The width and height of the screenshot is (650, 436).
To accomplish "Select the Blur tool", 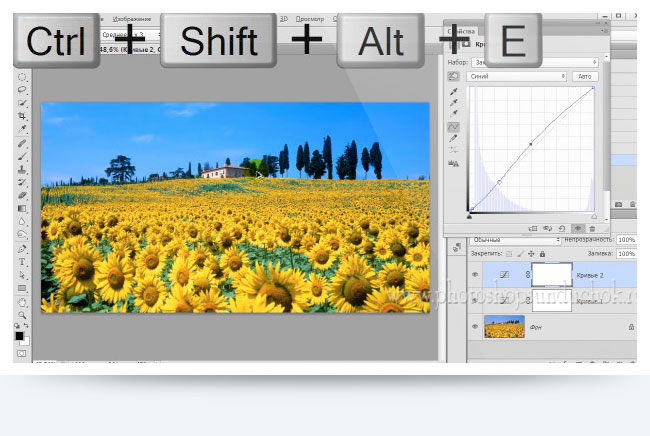I will [x=22, y=222].
